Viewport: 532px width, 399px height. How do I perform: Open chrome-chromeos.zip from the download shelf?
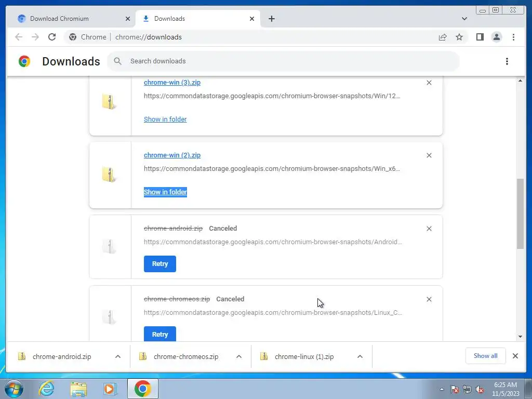tap(186, 356)
